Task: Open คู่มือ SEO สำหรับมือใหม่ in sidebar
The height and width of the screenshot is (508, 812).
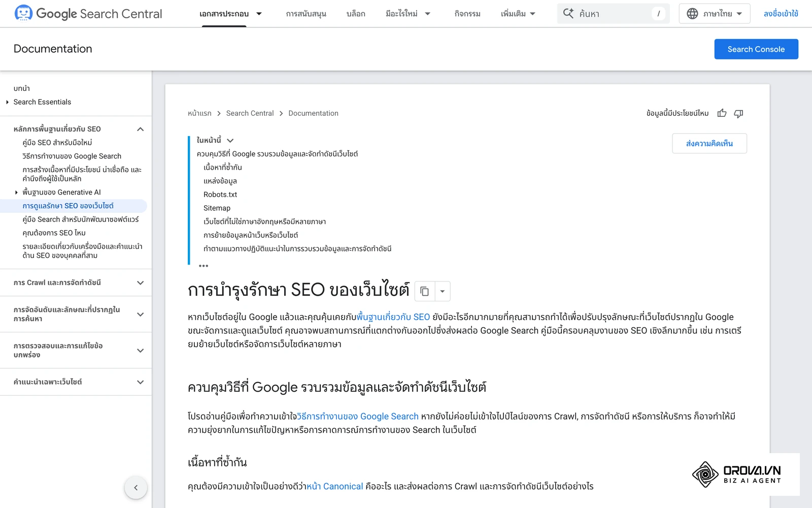Action: click(57, 143)
